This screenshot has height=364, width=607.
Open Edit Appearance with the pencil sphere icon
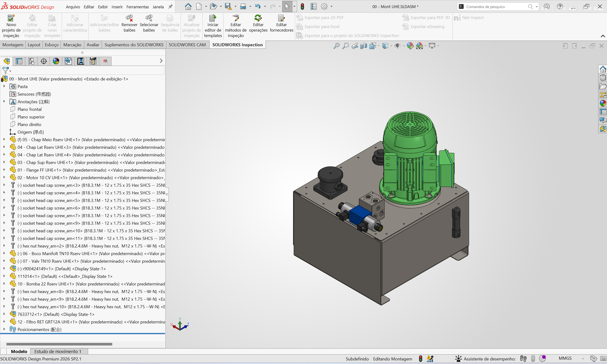[x=410, y=46]
